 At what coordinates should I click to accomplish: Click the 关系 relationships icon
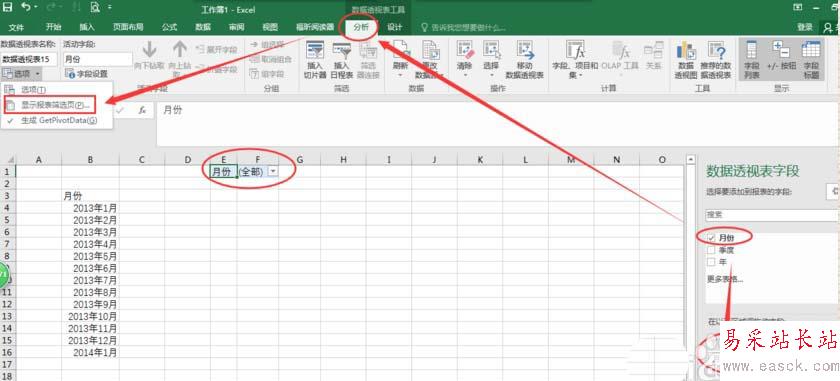653,51
